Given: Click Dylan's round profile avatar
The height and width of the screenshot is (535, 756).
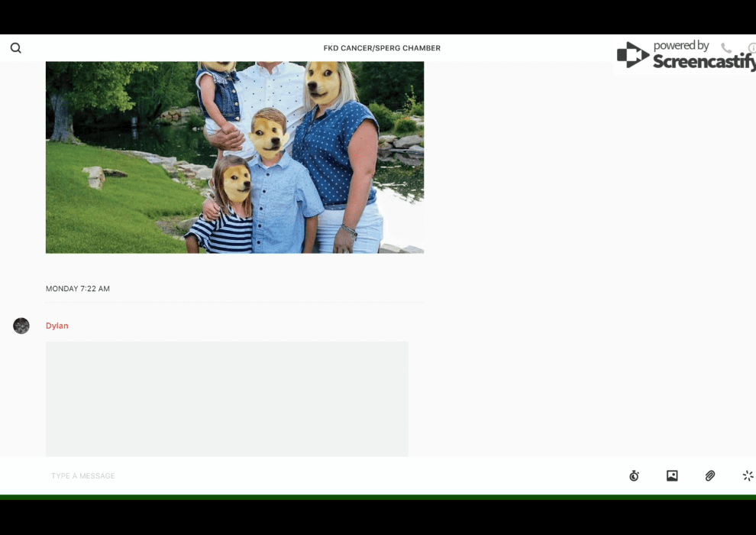Looking at the screenshot, I should click(21, 326).
